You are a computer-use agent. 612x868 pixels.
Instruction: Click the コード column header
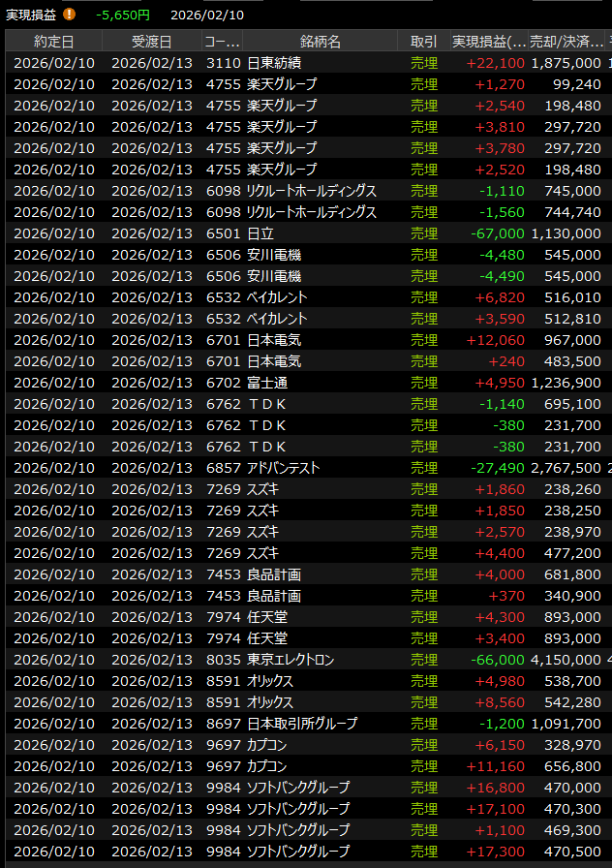pyautogui.click(x=222, y=42)
